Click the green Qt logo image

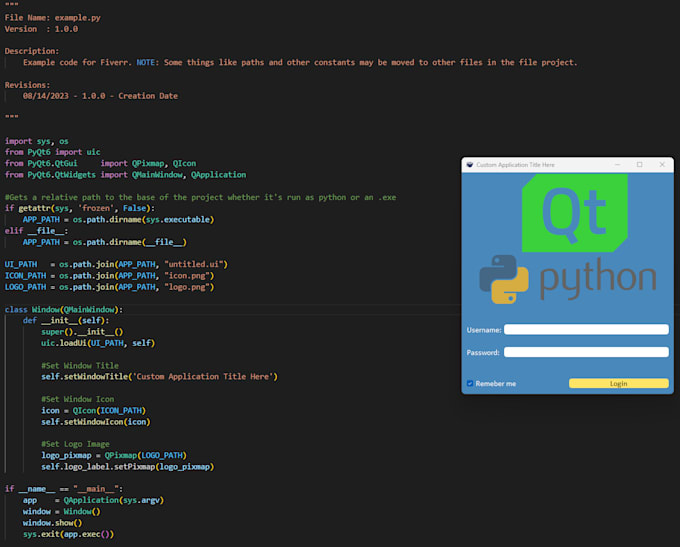575,213
